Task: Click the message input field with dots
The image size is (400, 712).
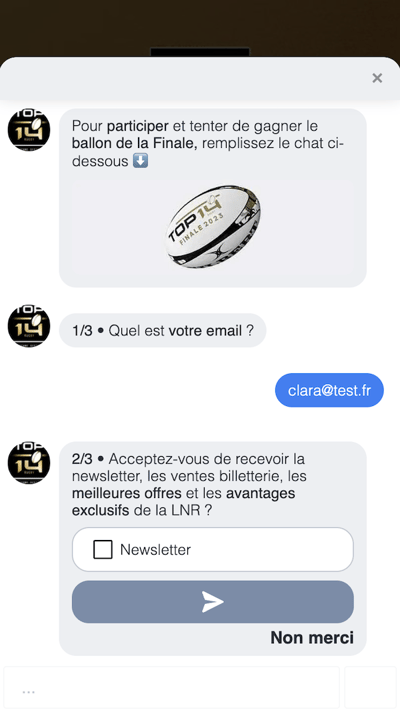Action: point(172,687)
